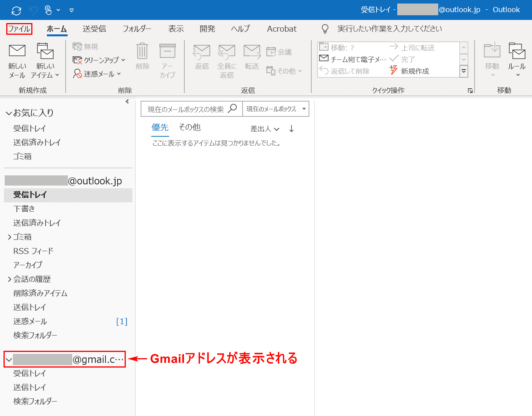Create a 新しいメール message

[x=17, y=61]
